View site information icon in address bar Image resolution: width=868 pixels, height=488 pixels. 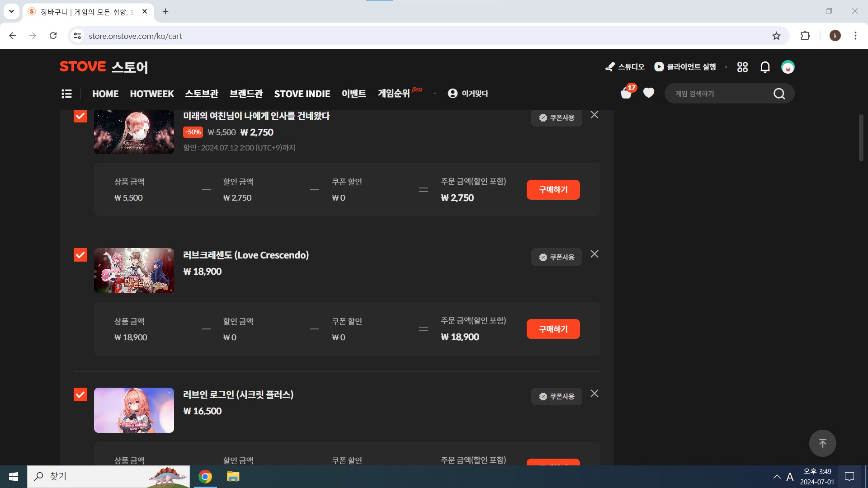(77, 36)
